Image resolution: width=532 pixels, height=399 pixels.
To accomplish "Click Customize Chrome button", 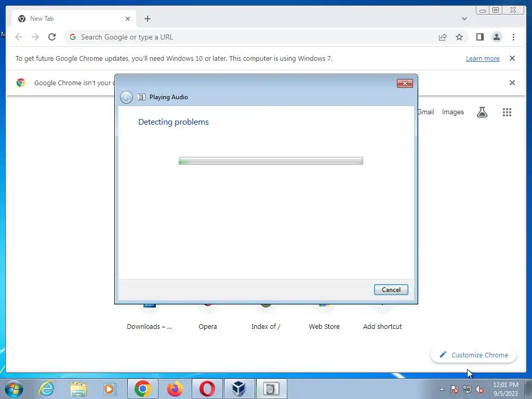I will [x=474, y=355].
